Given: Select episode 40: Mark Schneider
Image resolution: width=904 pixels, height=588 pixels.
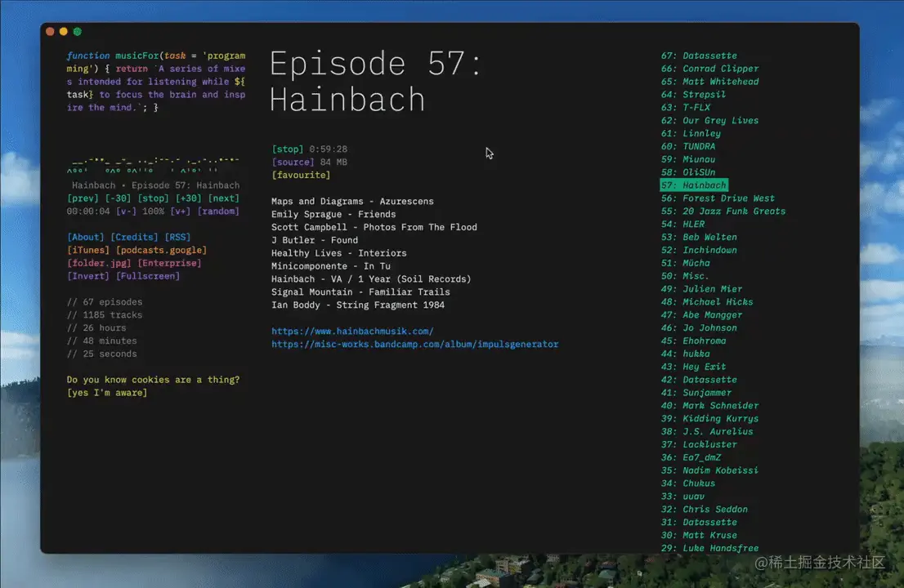Looking at the screenshot, I should [709, 405].
